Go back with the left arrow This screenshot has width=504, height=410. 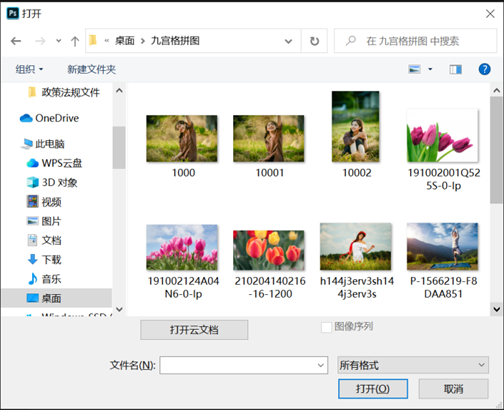pos(16,41)
